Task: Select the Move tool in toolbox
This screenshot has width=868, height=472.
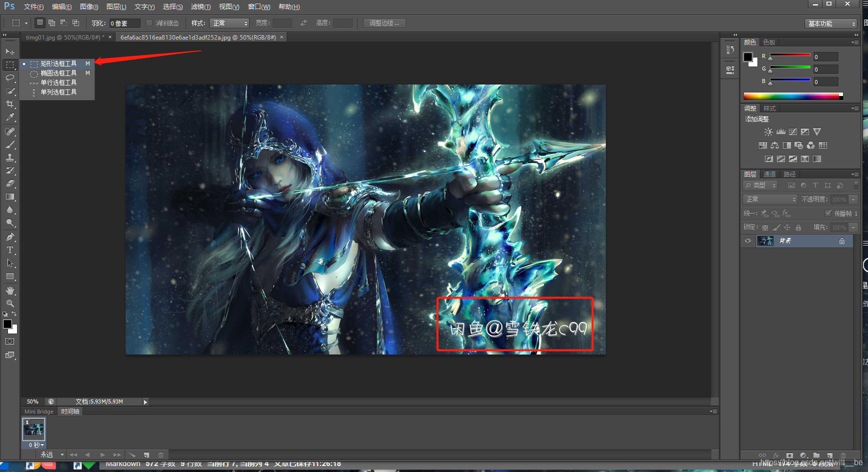Action: coord(10,51)
